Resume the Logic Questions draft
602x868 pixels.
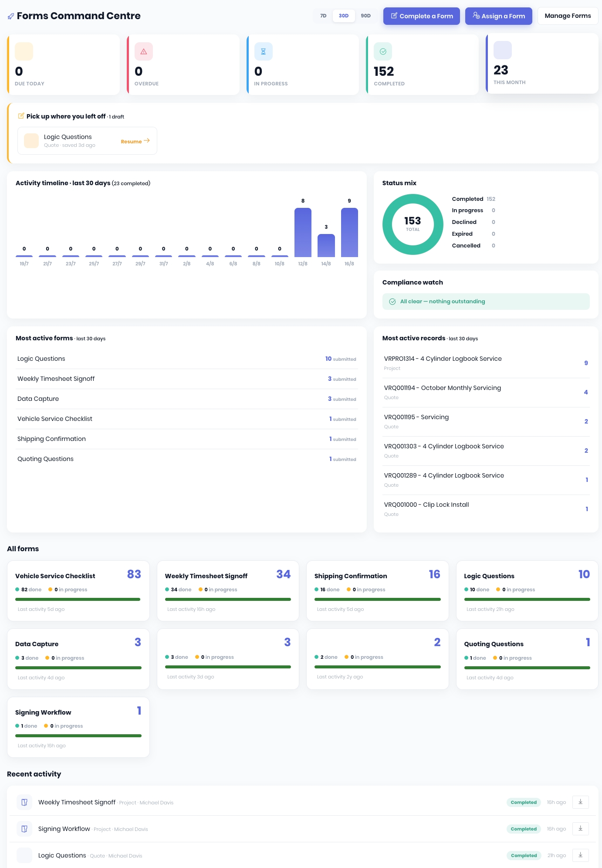click(135, 141)
